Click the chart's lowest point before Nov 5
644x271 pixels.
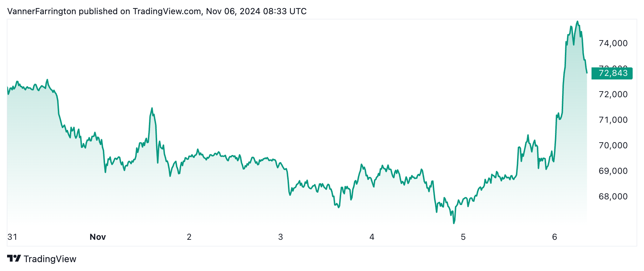click(x=454, y=223)
